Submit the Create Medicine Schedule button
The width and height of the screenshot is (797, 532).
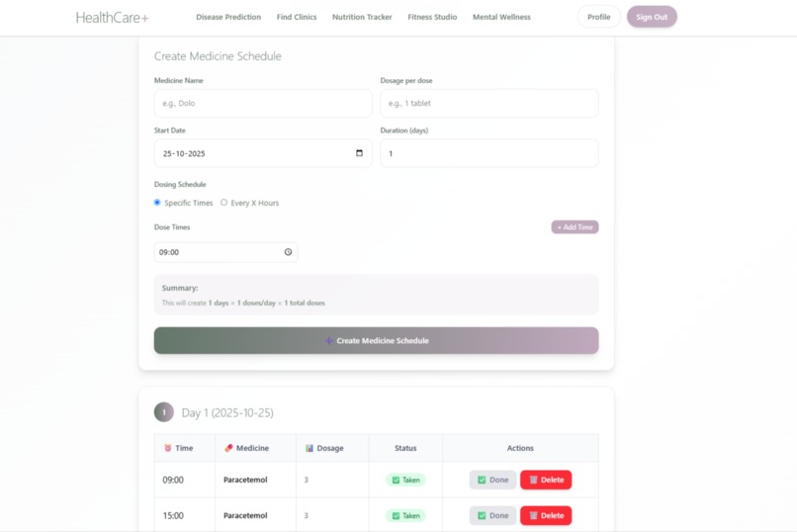376,340
